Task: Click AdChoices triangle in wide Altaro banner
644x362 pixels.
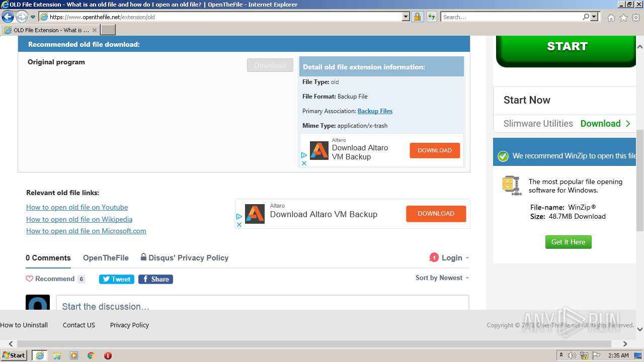Action: click(239, 217)
